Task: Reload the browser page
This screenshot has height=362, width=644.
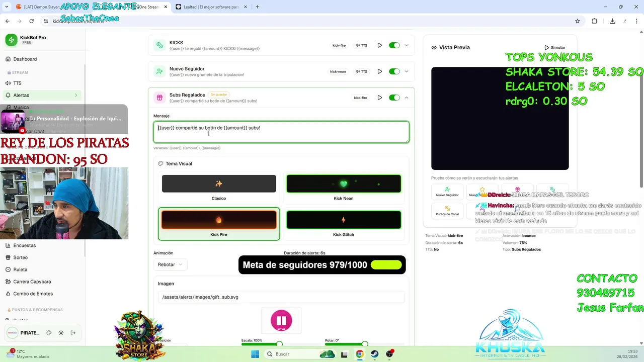Action: click(x=31, y=21)
